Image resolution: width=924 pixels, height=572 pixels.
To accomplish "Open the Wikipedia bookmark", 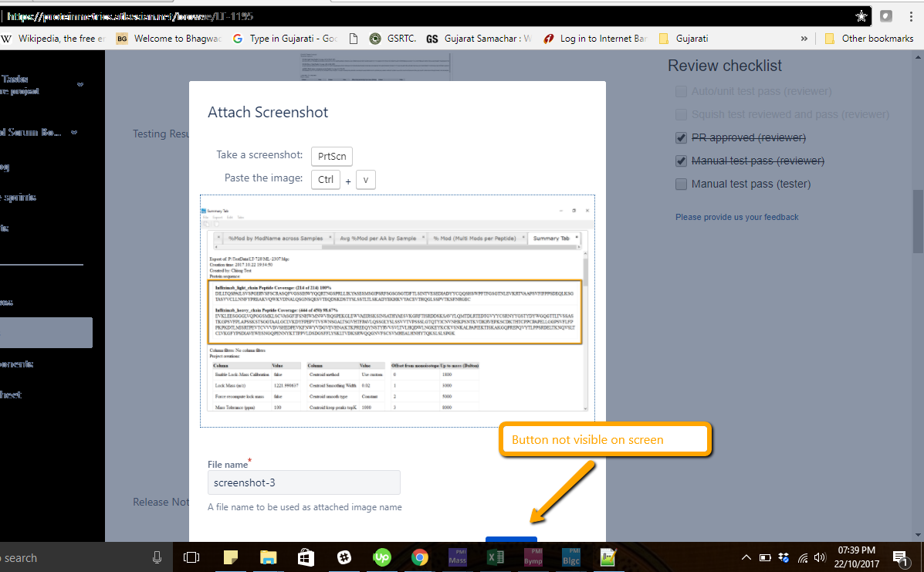I will (x=53, y=39).
